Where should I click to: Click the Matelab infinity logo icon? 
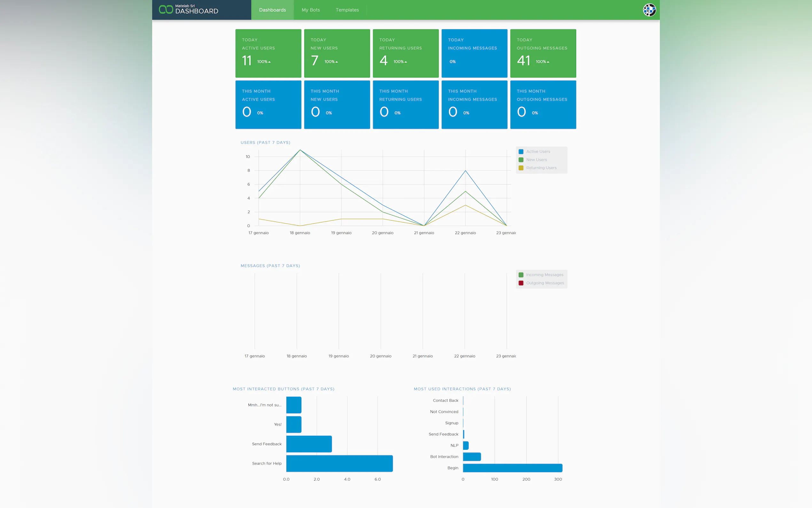[166, 9]
